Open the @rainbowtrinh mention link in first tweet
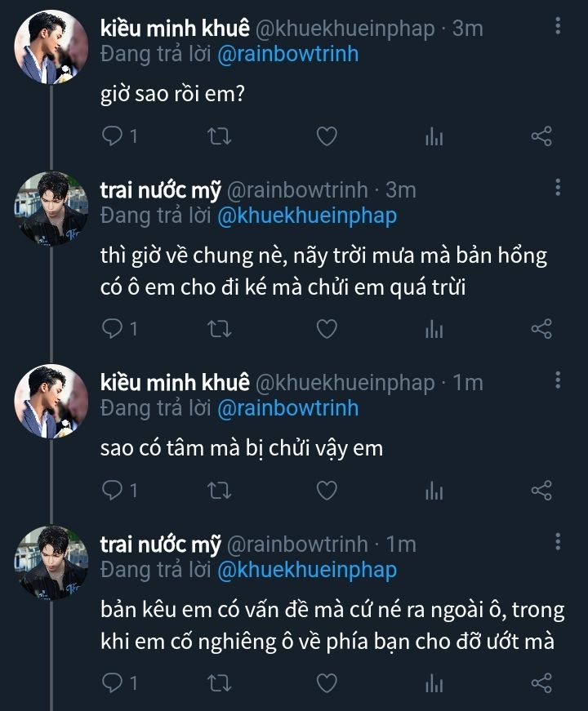Screen dimensions: 588x711 [287, 54]
